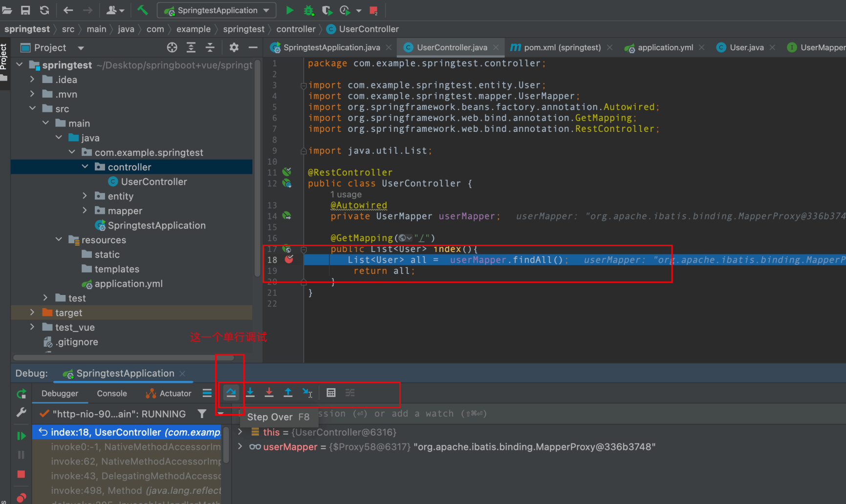846x504 pixels.
Task: Open Project panel gear options
Action: pyautogui.click(x=234, y=47)
